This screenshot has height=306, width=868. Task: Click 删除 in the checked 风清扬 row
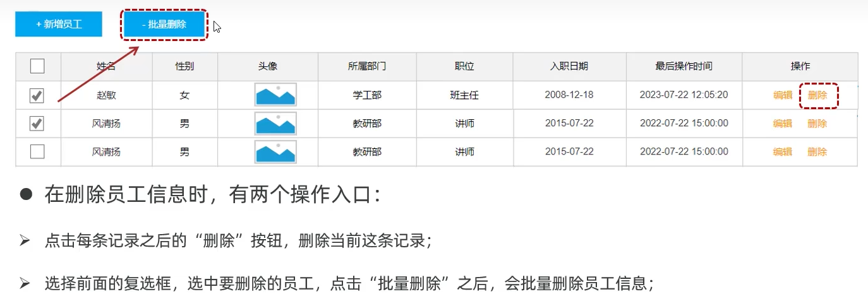[817, 124]
